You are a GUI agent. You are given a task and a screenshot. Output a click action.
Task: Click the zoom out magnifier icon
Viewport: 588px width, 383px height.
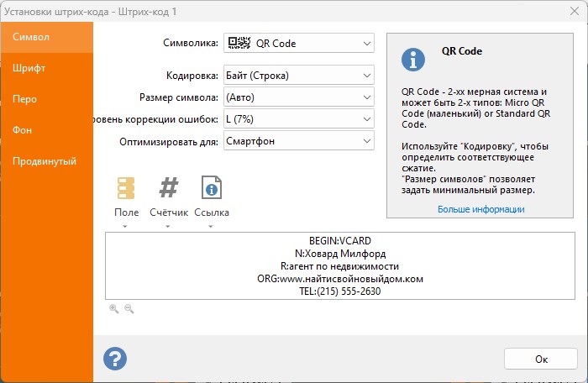(129, 309)
